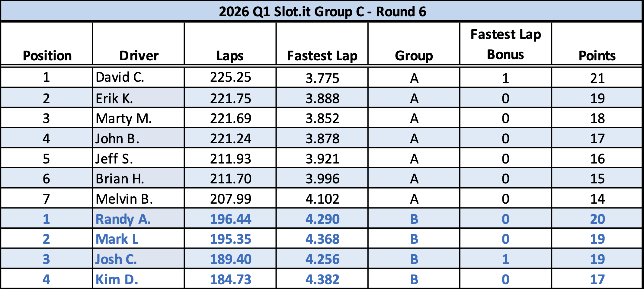Click the table title "2026 Q1 Slot.it Group C - Round 6"
Image resolution: width=644 pixels, height=289 pixels.
(x=322, y=12)
